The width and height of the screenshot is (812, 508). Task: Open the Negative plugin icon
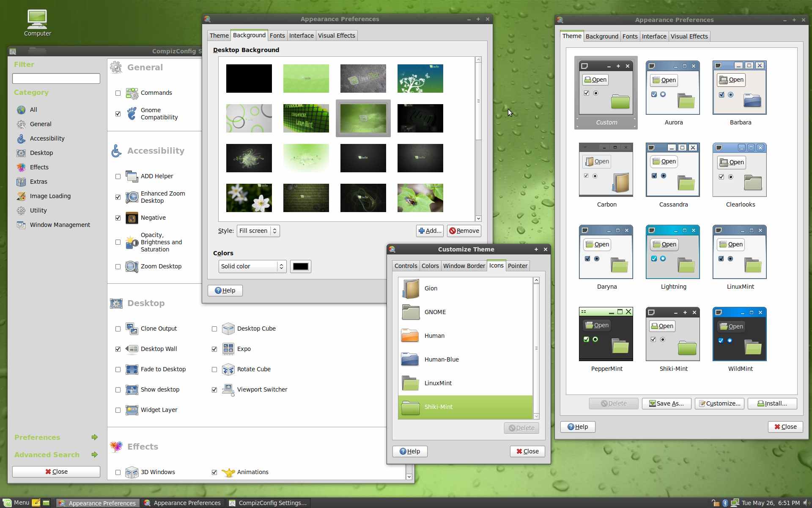click(x=132, y=218)
